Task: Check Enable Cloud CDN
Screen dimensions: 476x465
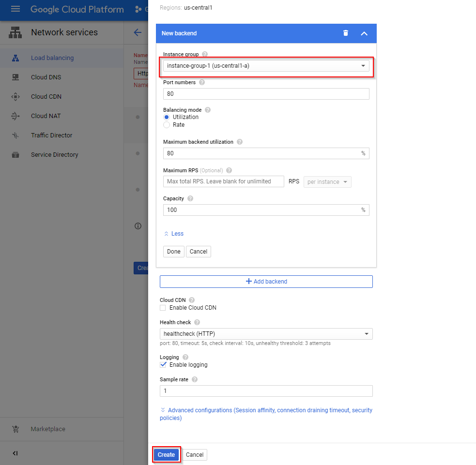Action: (x=163, y=308)
